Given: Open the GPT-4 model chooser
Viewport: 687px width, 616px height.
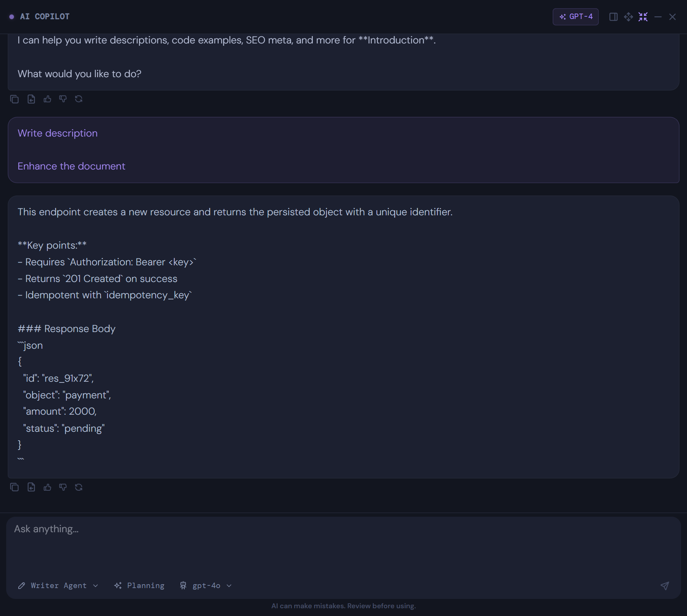Looking at the screenshot, I should [x=575, y=17].
